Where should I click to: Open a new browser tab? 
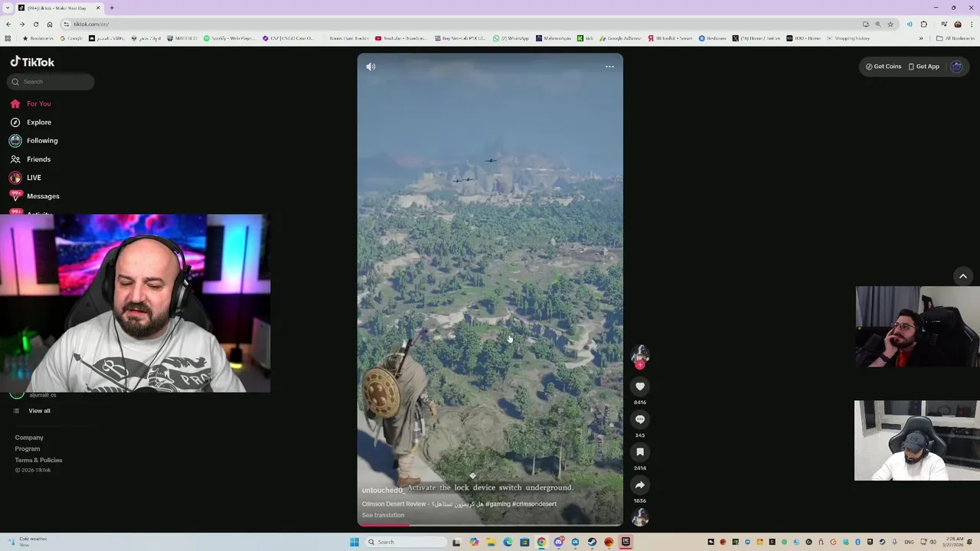click(112, 8)
